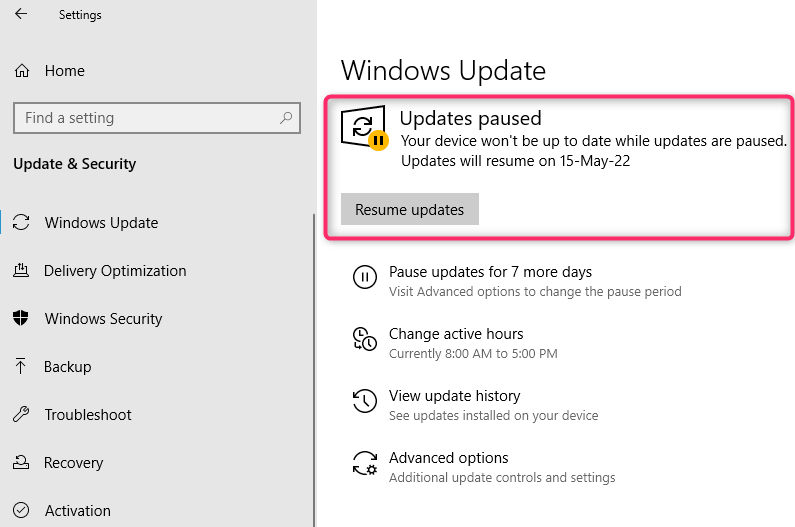Click the Home icon in sidebar
The height and width of the screenshot is (527, 795).
point(21,71)
